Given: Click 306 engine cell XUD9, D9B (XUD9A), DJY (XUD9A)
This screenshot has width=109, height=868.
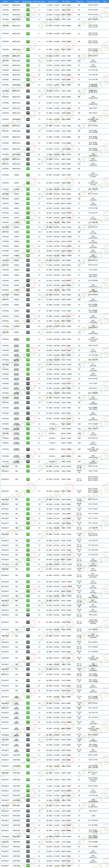Looking at the screenshot, I should coord(93,622).
